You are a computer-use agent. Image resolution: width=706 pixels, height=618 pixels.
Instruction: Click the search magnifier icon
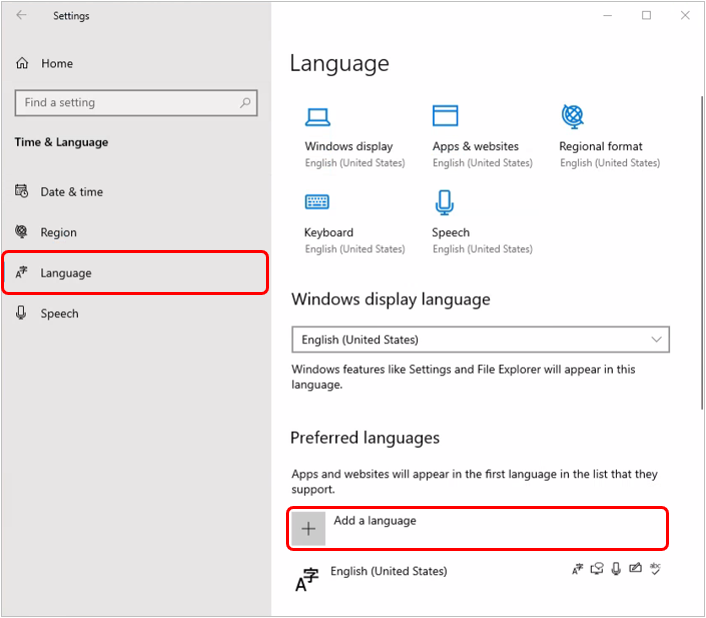click(x=245, y=103)
